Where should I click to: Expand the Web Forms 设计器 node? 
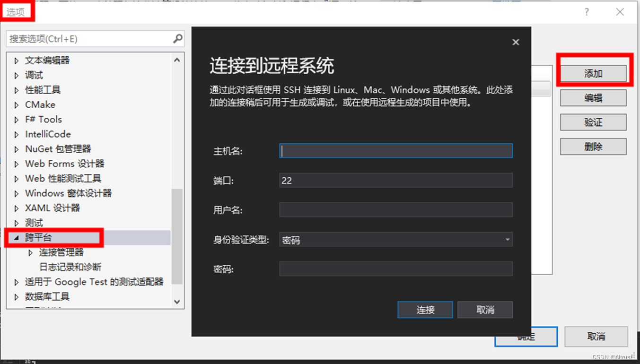click(x=17, y=164)
